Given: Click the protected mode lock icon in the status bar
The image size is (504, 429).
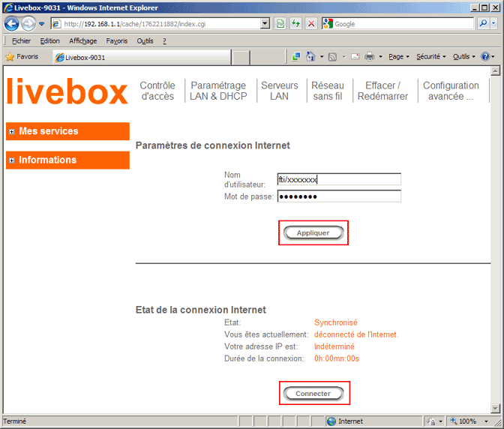Looking at the screenshot, I should 431,421.
